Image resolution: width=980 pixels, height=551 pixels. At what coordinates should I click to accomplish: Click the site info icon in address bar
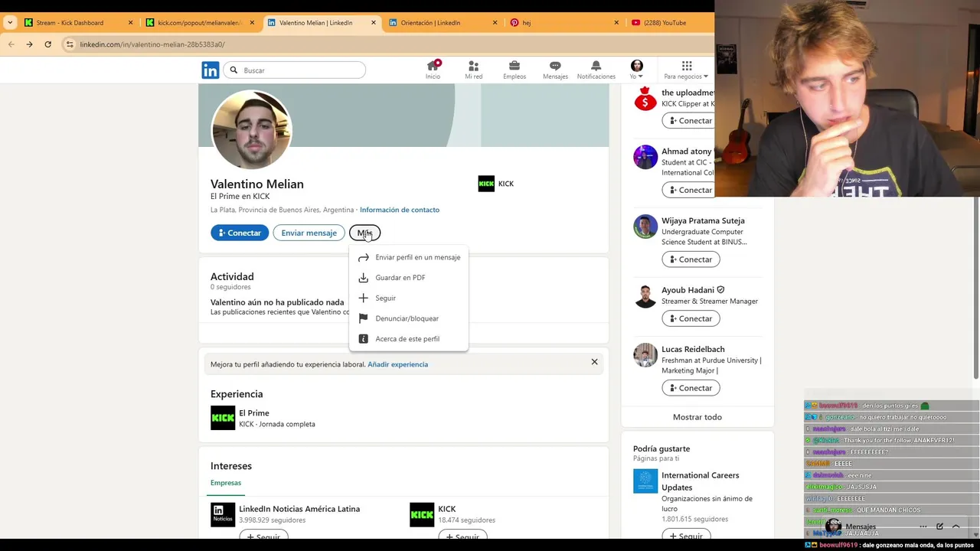point(70,44)
